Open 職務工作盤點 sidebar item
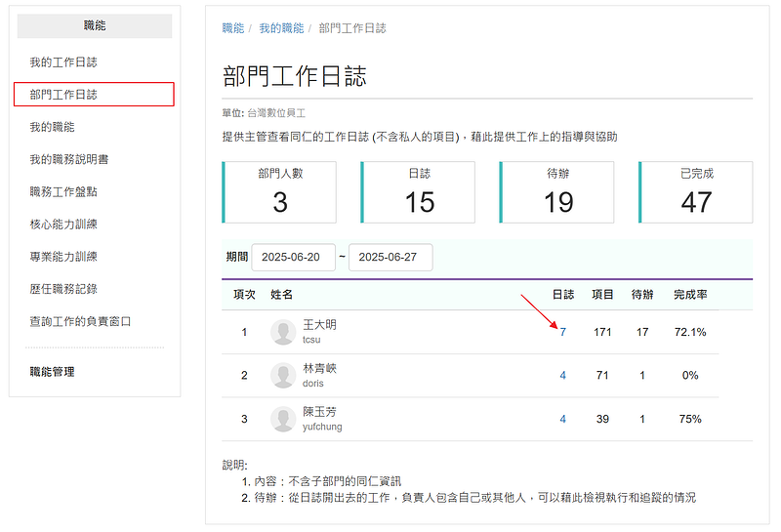The image size is (781, 532). tap(63, 191)
